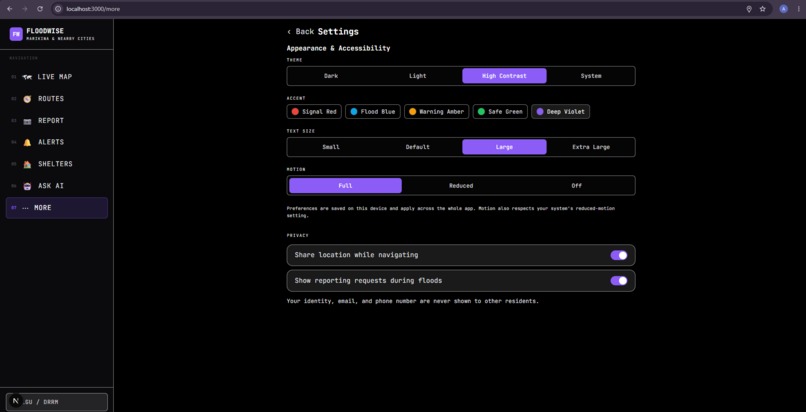Open Alerts from the sidebar

(57, 142)
